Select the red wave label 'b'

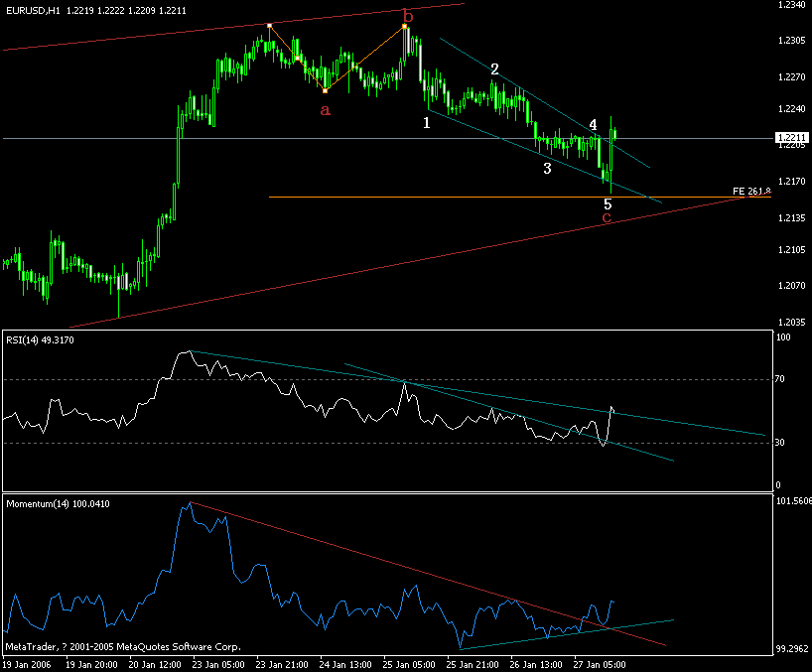(408, 17)
